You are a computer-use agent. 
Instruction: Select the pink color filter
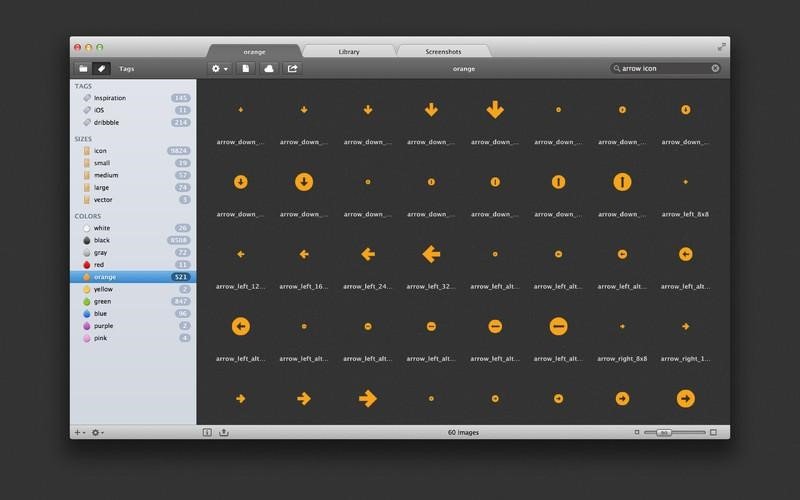coord(133,338)
